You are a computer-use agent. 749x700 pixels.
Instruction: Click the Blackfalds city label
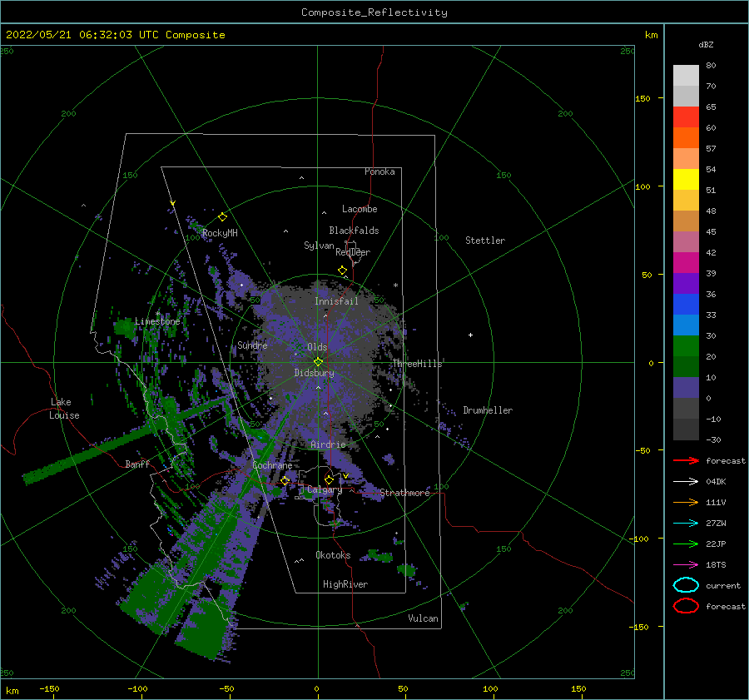354,231
